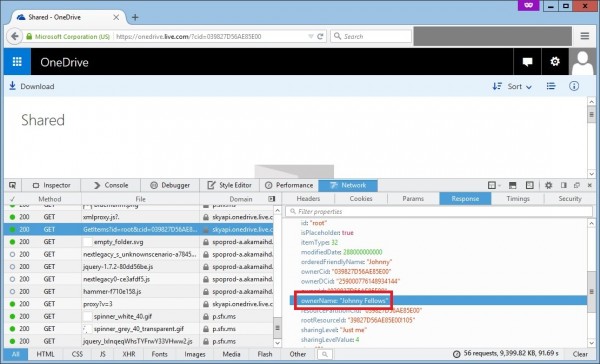Filter requests by Flash

(265, 354)
